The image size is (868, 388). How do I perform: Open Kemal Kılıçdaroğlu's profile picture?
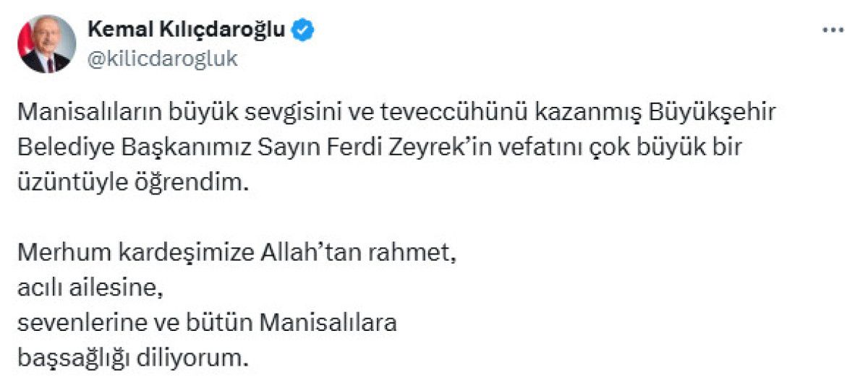(x=47, y=45)
